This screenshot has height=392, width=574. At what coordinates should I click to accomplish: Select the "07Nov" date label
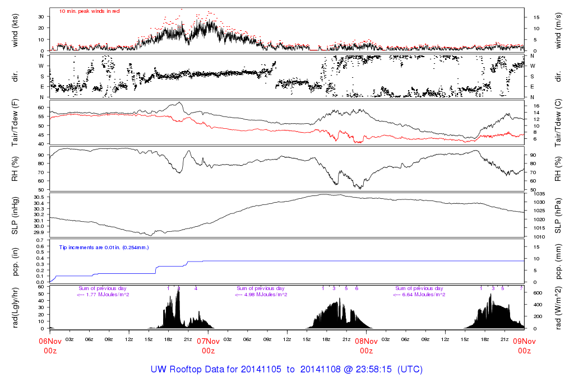point(209,341)
